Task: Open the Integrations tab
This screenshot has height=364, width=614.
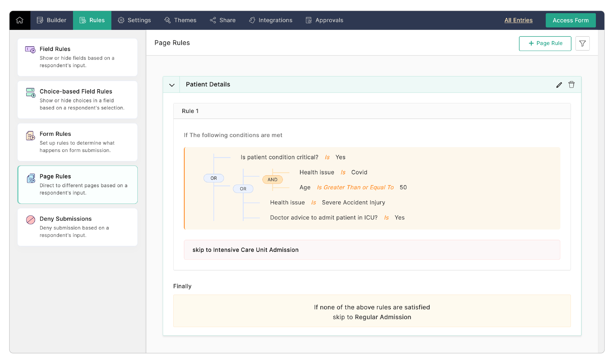Action: click(271, 20)
